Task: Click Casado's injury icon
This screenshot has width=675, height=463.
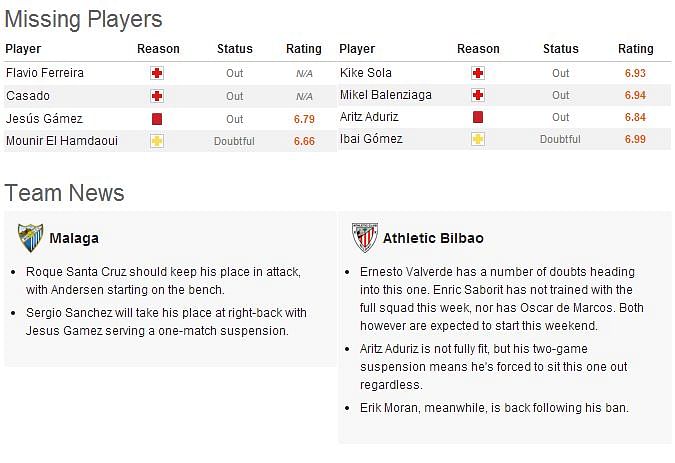Action: (x=157, y=96)
